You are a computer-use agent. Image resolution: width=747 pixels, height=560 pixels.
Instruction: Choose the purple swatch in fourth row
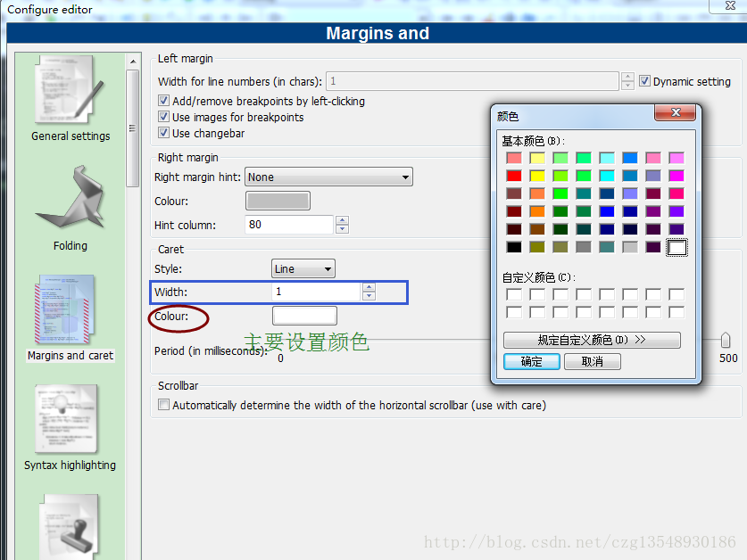[x=653, y=211]
